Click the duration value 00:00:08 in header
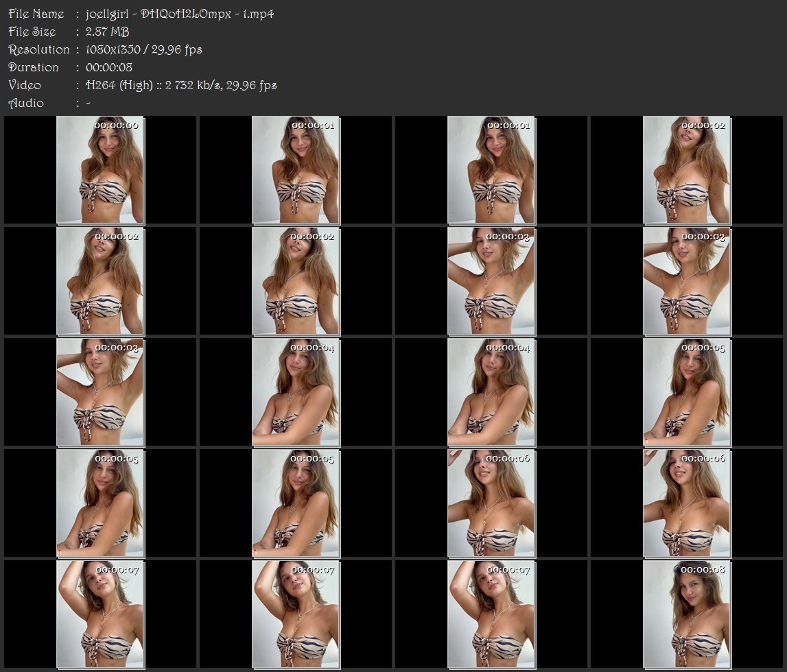Image resolution: width=787 pixels, height=672 pixels. (109, 67)
